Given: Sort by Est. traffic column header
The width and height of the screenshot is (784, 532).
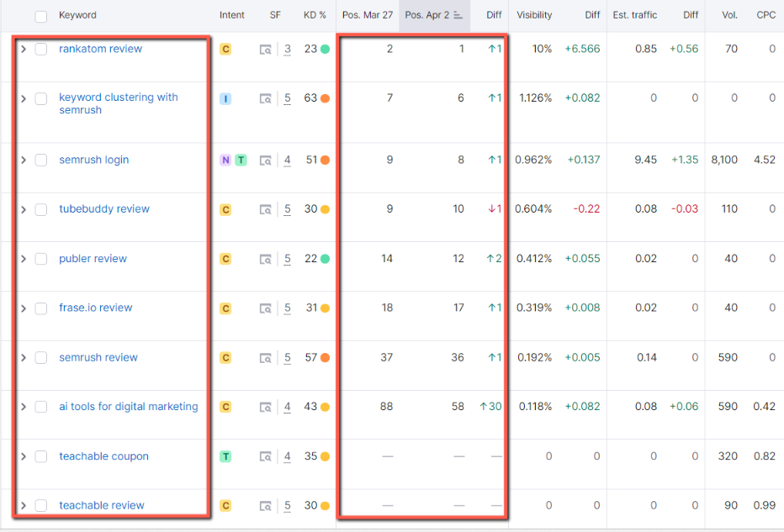Looking at the screenshot, I should [x=635, y=15].
